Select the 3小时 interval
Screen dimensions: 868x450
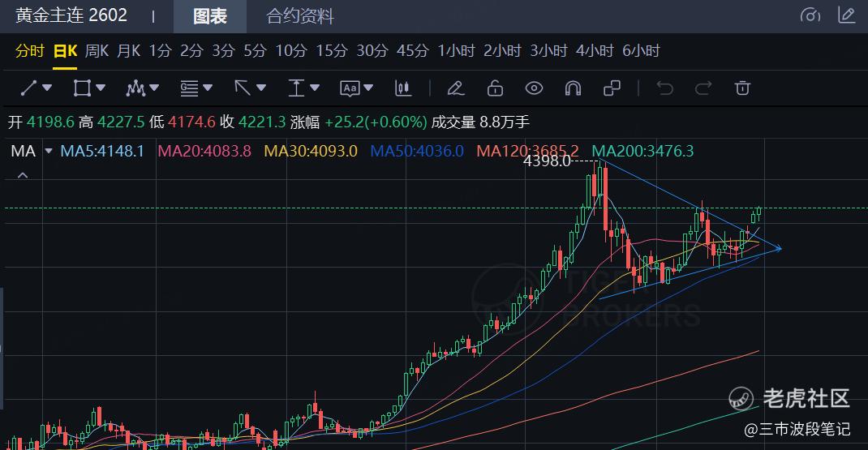(x=548, y=51)
